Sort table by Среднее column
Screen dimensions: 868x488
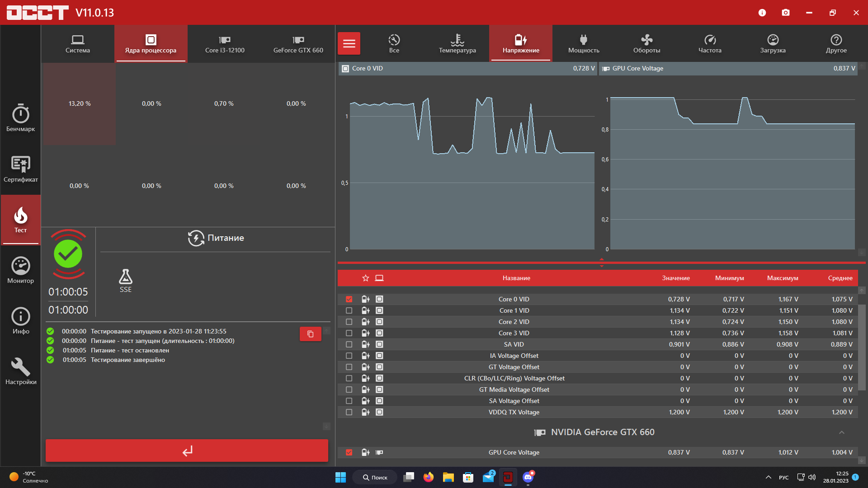click(x=840, y=278)
